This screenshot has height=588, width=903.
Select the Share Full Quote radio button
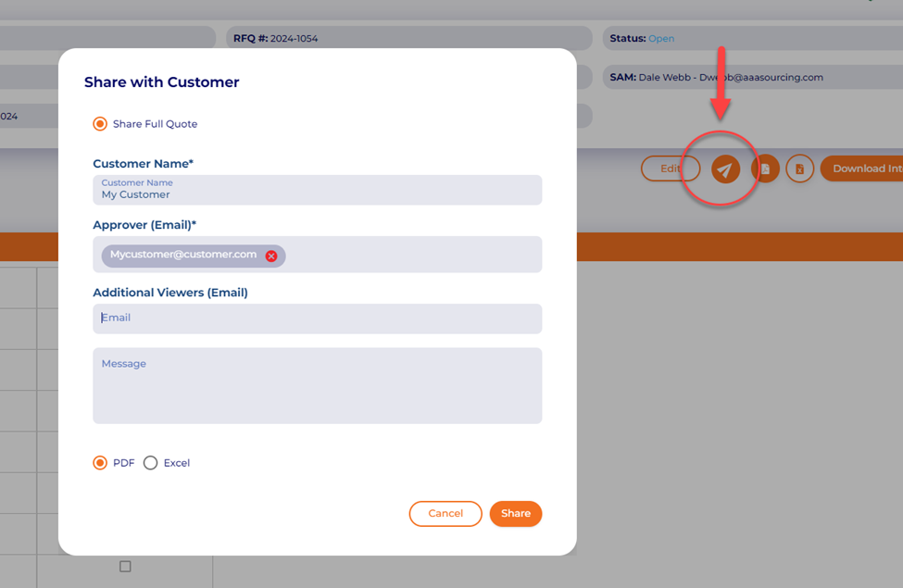point(100,124)
